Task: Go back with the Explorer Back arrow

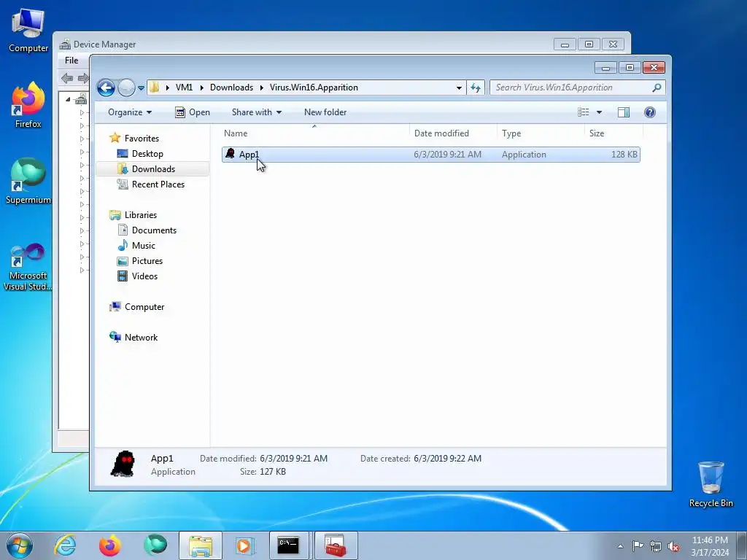Action: pyautogui.click(x=106, y=87)
